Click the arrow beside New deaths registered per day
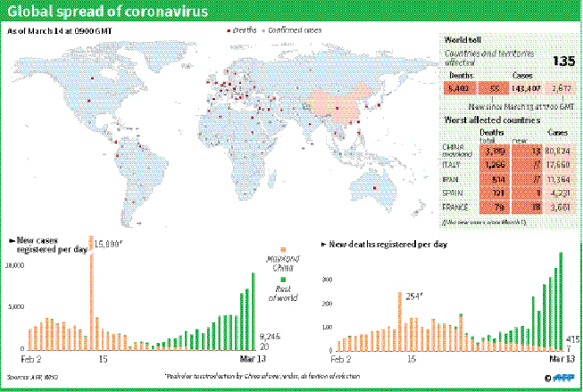 coord(323,243)
